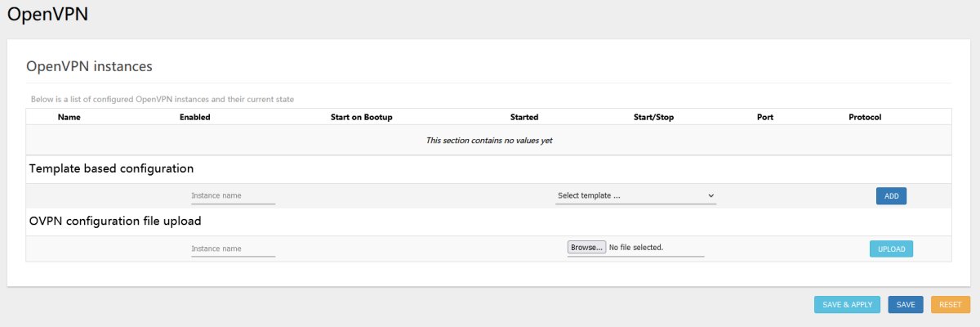Screen dimensions: 980x327
Task: Select the Start/Stop column header
Action: tap(653, 117)
